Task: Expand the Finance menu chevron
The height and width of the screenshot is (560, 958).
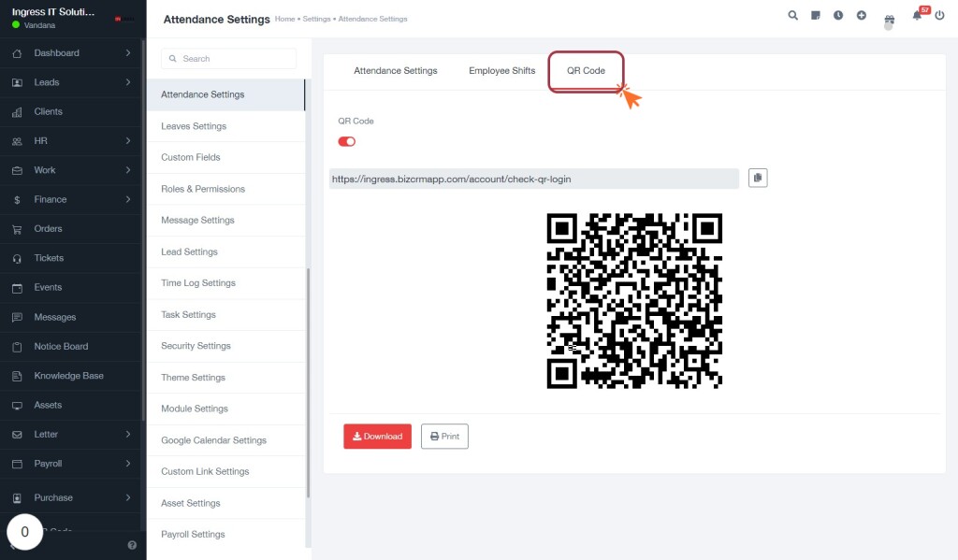Action: pos(127,199)
